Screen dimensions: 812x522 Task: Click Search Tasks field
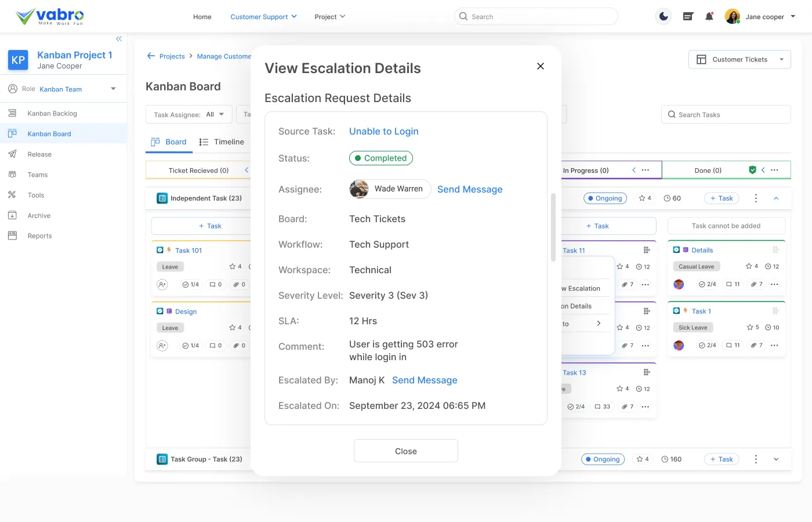(x=726, y=114)
